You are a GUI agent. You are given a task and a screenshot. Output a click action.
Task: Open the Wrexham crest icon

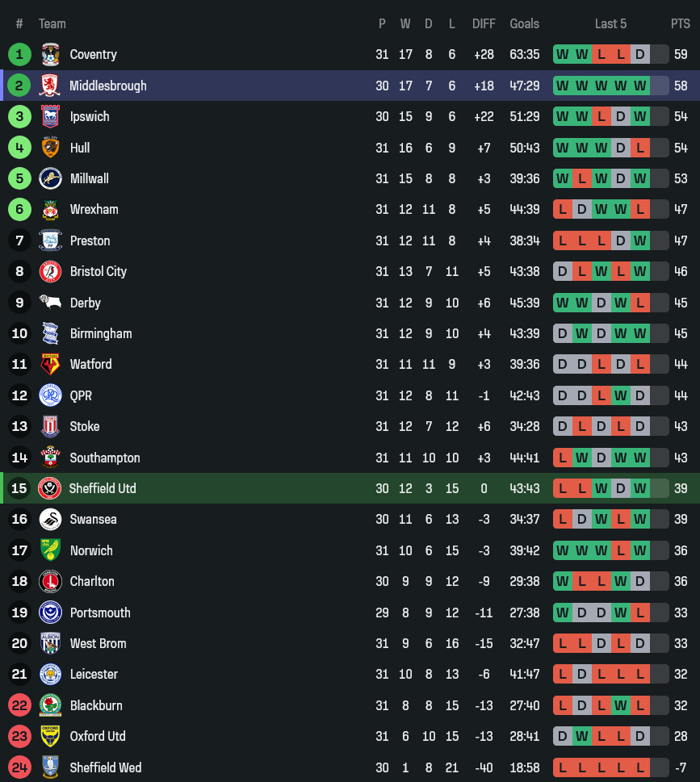[x=50, y=210]
